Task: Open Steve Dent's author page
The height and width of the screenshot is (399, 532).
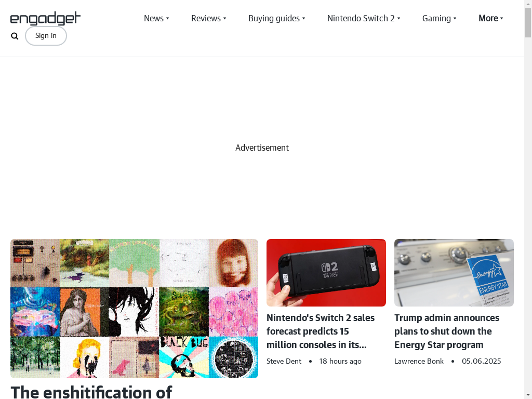Action: [284, 362]
